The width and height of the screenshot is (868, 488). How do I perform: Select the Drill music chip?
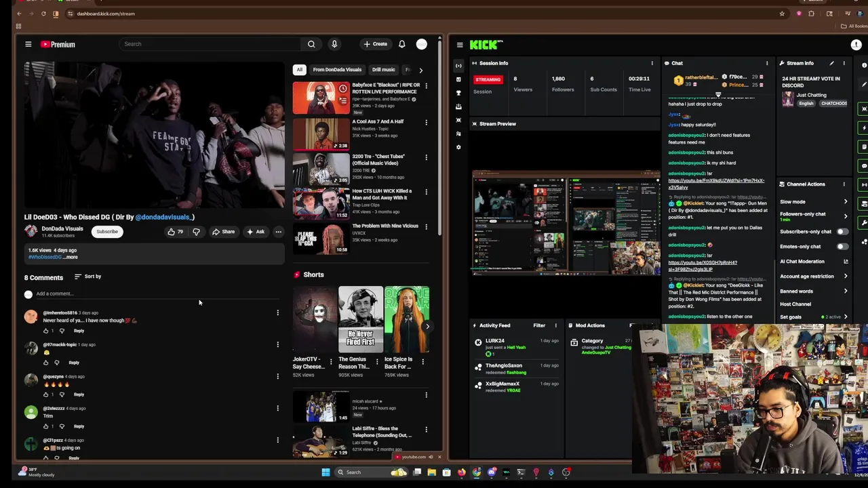click(x=383, y=70)
